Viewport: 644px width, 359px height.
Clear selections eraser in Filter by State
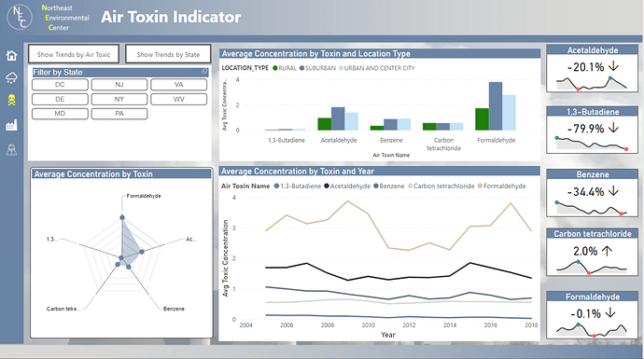[204, 72]
